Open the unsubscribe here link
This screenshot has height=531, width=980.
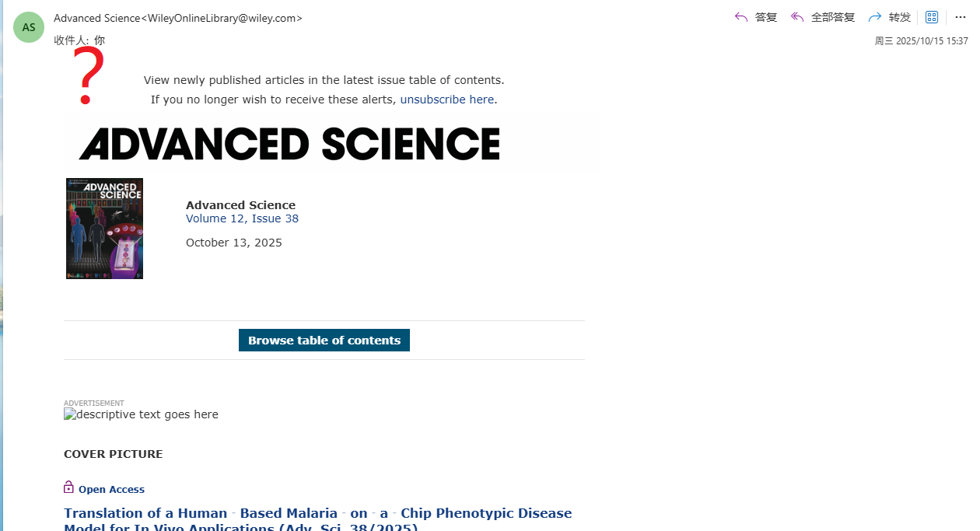[447, 100]
